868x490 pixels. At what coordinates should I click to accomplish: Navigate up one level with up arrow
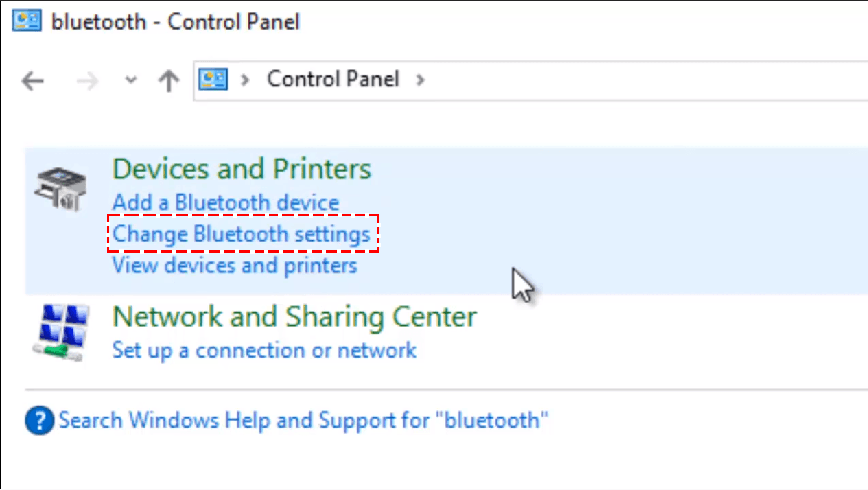pos(168,81)
